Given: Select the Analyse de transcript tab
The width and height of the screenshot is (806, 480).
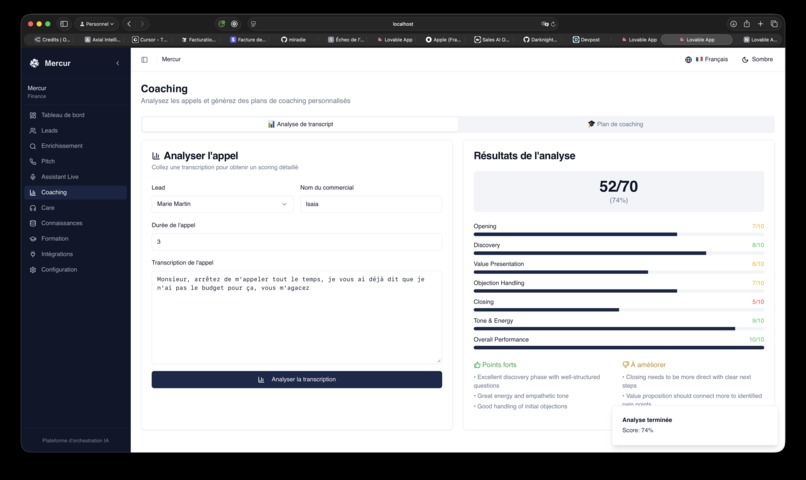Looking at the screenshot, I should click(x=300, y=124).
